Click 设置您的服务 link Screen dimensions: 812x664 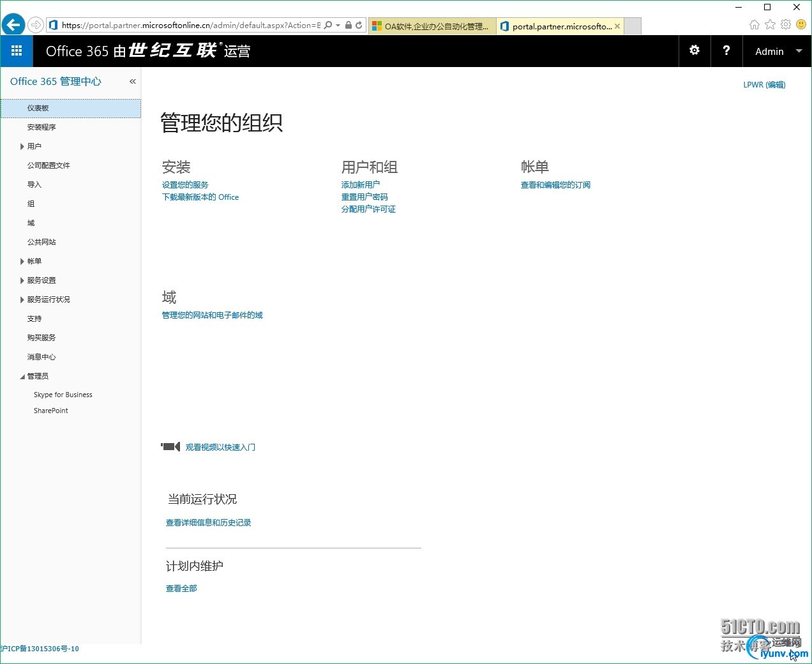point(185,185)
